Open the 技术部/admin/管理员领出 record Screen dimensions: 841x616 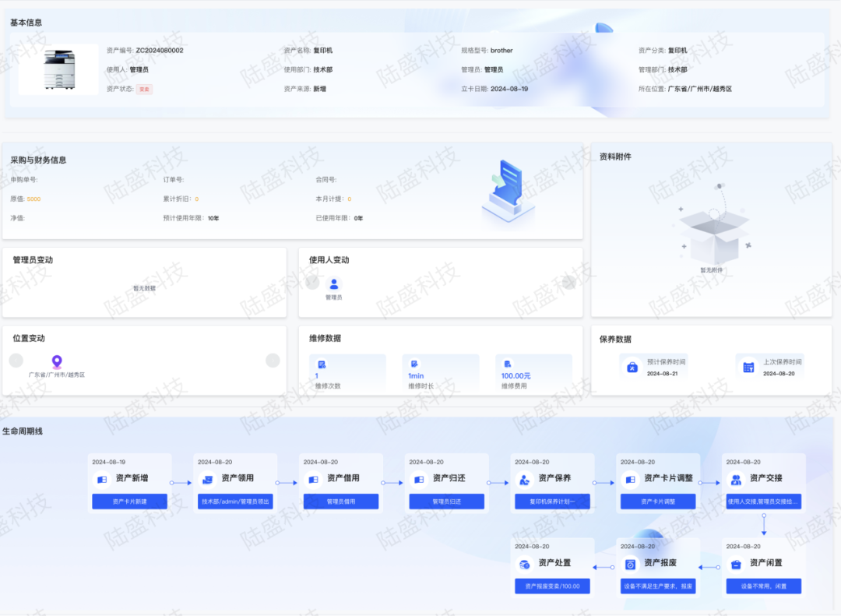(235, 502)
